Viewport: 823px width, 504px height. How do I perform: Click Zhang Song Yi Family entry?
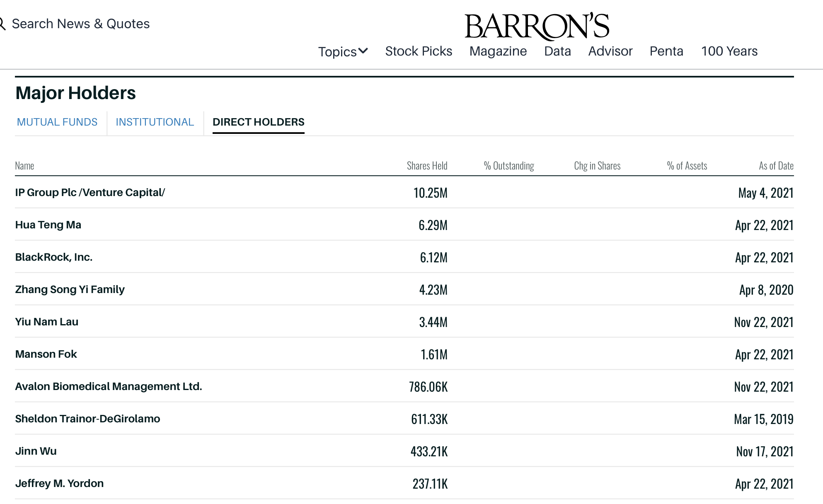[x=70, y=289]
